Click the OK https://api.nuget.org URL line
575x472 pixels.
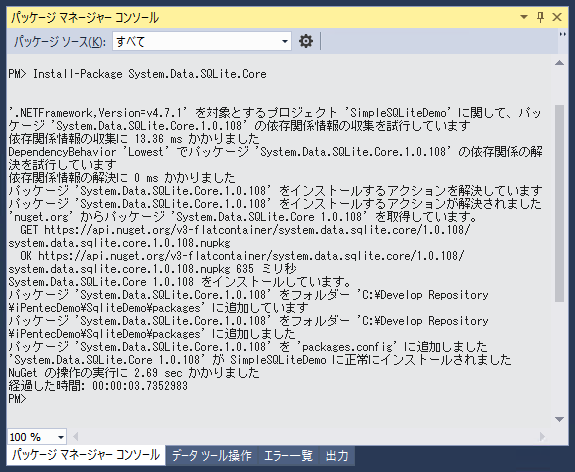[x=242, y=256]
